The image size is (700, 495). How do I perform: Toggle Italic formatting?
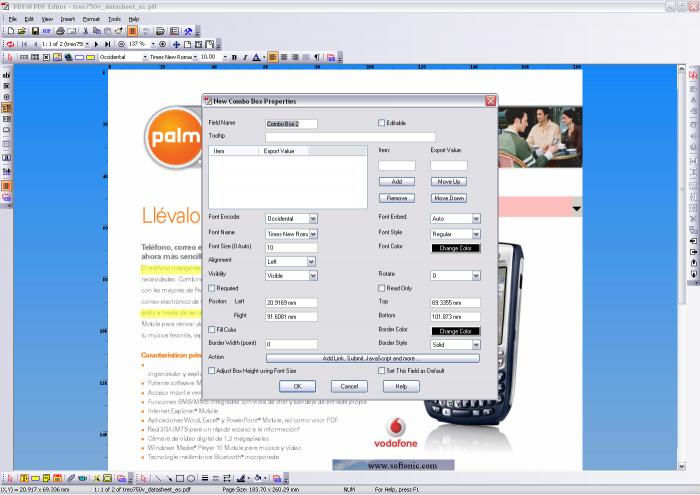pos(245,57)
